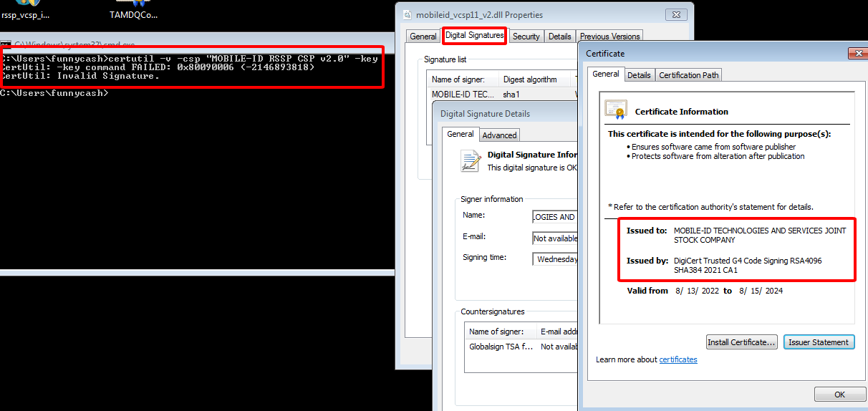This screenshot has height=411, width=868.
Task: Close the mobileid_vcsp11_v2.dll Properties window
Action: [676, 14]
